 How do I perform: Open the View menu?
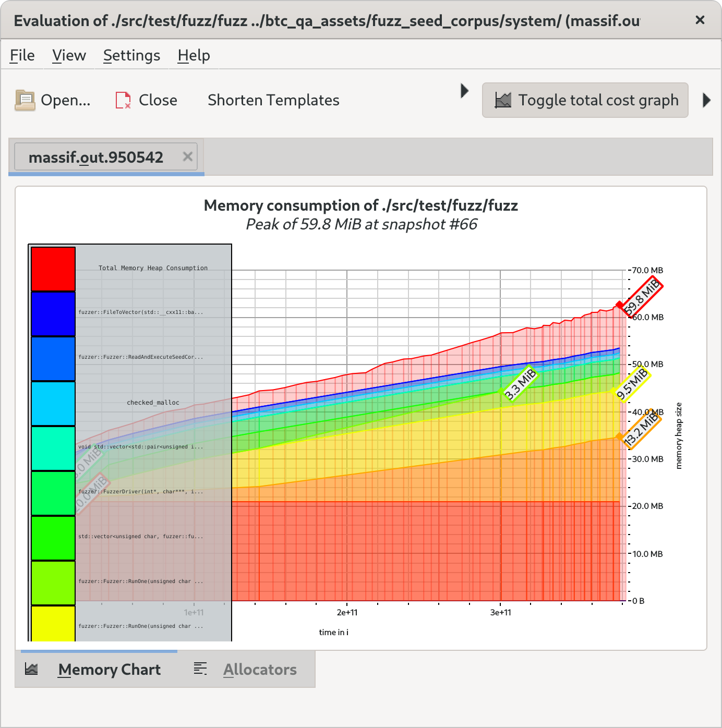[68, 55]
